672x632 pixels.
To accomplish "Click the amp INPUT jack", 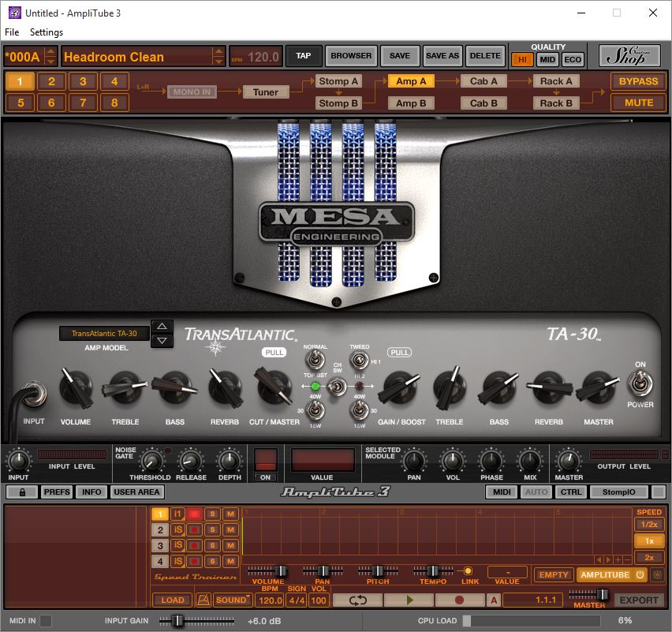I will click(34, 394).
